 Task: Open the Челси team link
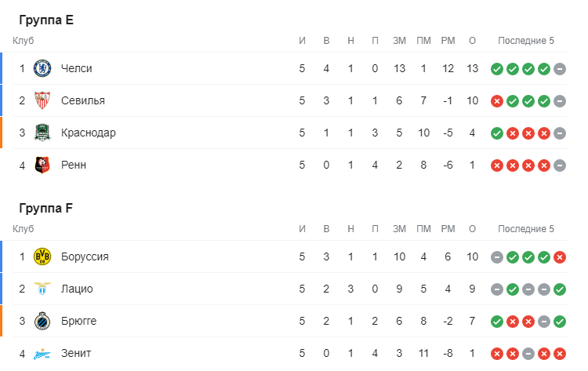[77, 68]
